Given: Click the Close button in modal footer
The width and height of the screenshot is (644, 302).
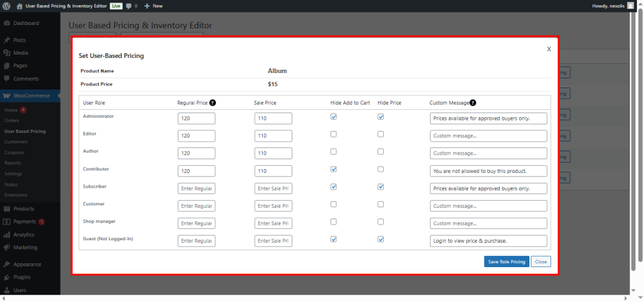Looking at the screenshot, I should pos(541,262).
